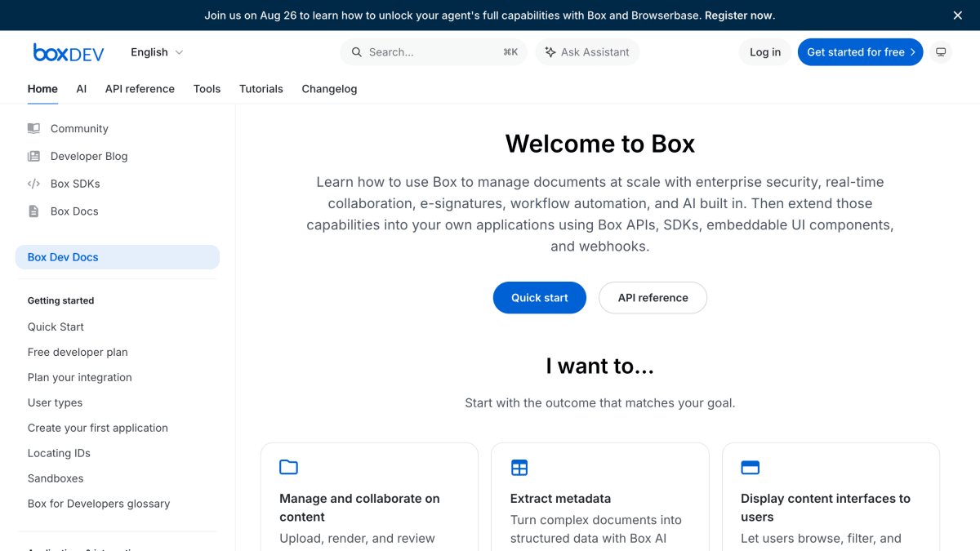The height and width of the screenshot is (551, 980).
Task: Click the Box Docs document icon
Action: pos(33,211)
